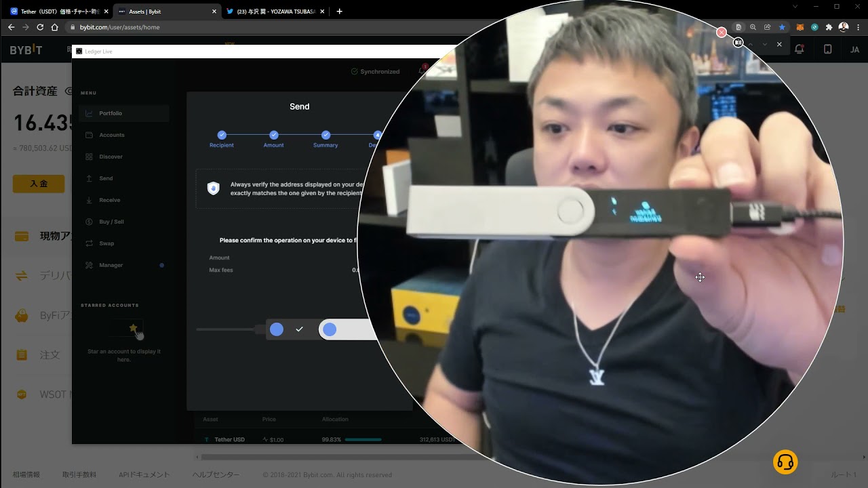
Task: Click the BYBIT logo
Action: pos(26,50)
